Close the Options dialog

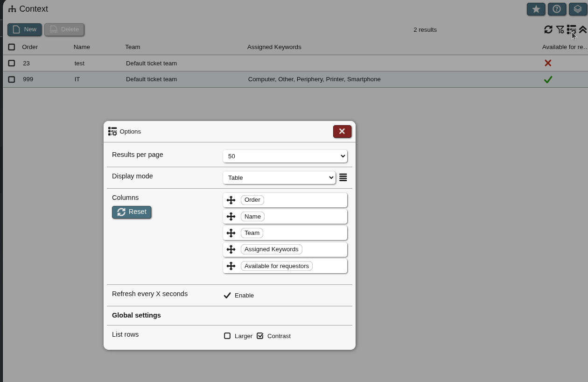(x=342, y=132)
